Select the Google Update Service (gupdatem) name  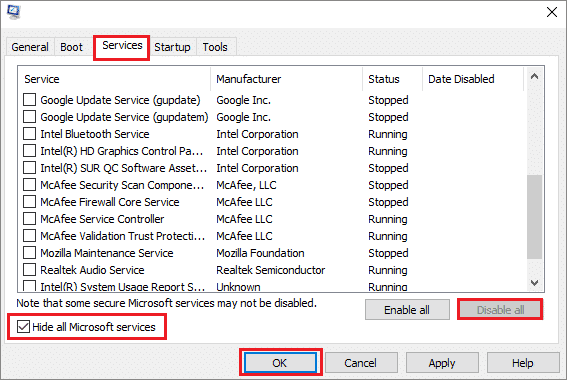pos(124,117)
